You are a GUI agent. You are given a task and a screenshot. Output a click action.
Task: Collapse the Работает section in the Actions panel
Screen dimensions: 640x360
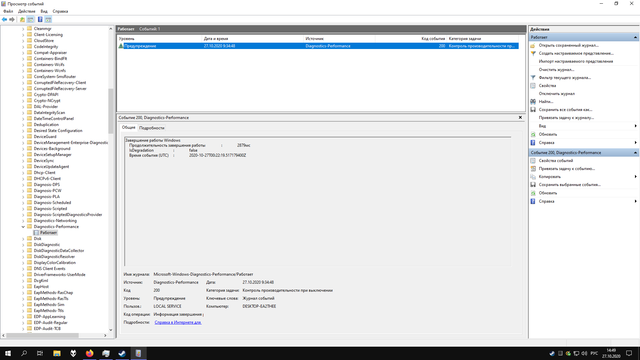click(x=635, y=38)
